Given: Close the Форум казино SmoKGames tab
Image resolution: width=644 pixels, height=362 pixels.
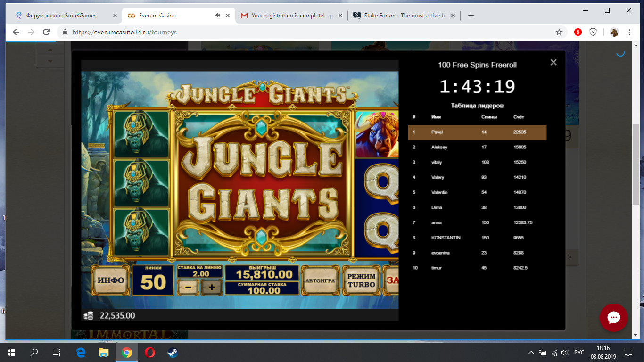Looking at the screenshot, I should click(115, 16).
